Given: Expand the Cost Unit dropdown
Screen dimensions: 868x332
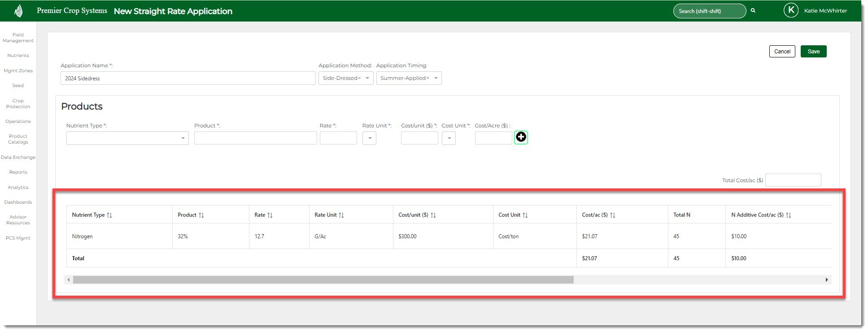Looking at the screenshot, I should [449, 138].
